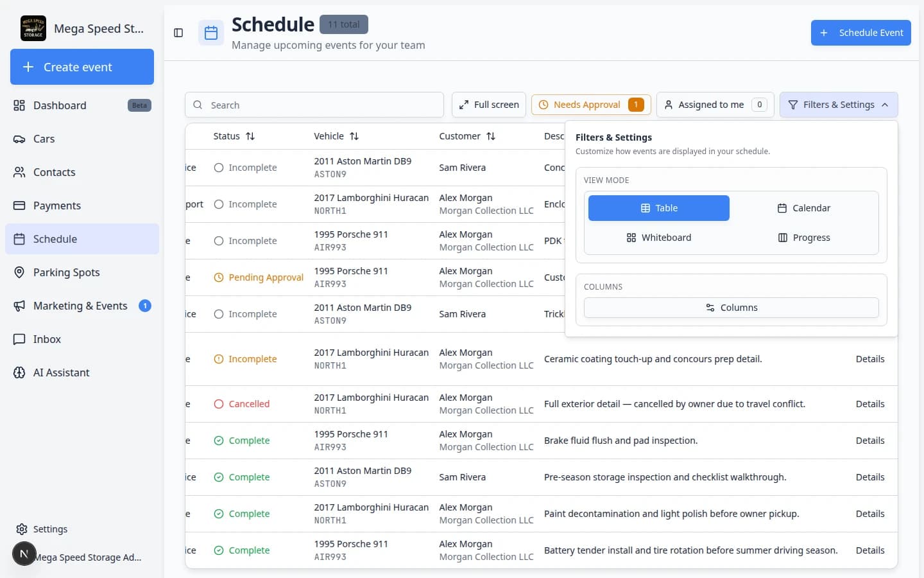Collapse the Filters & Settings dropdown
924x578 pixels.
[x=839, y=105]
